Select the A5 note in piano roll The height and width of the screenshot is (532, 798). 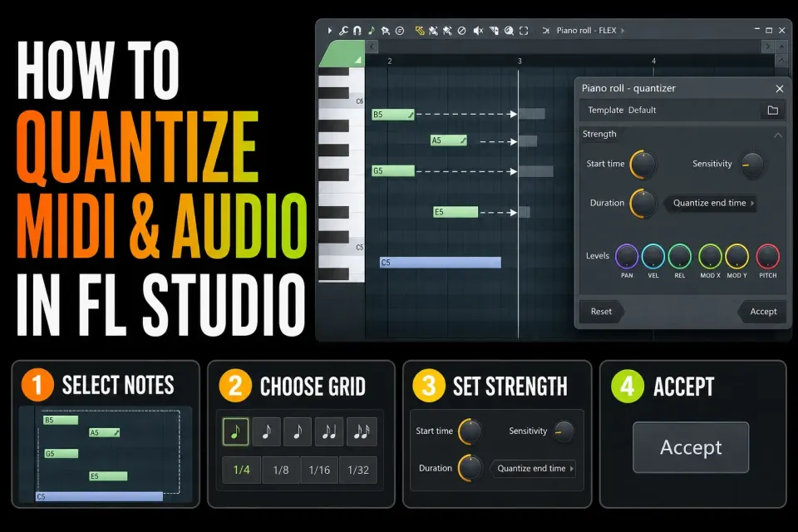448,140
